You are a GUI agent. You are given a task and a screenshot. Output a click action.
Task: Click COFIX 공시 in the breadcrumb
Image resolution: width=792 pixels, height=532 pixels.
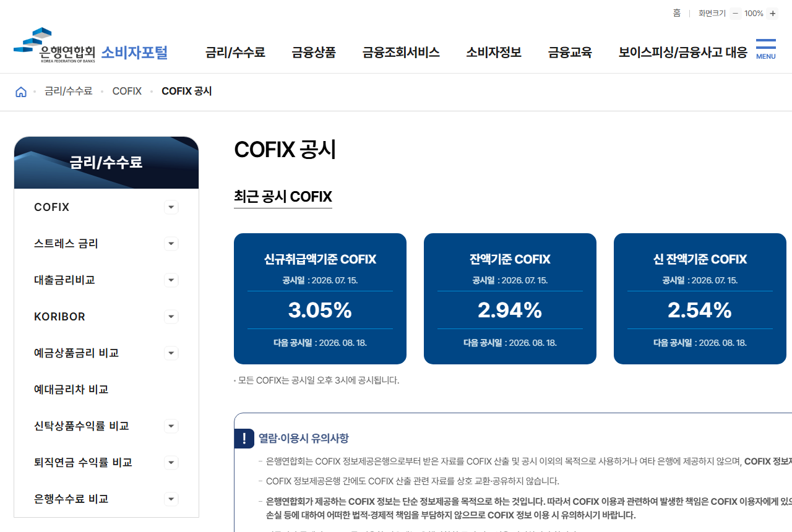coord(187,92)
